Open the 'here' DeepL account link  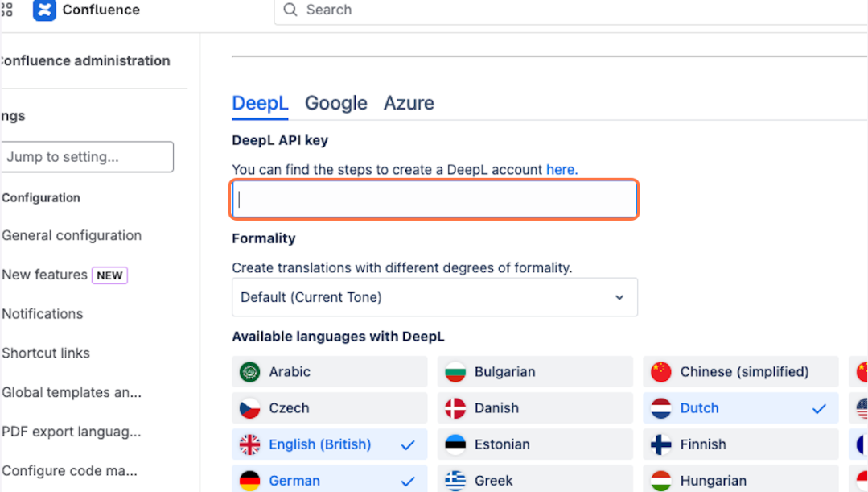560,170
